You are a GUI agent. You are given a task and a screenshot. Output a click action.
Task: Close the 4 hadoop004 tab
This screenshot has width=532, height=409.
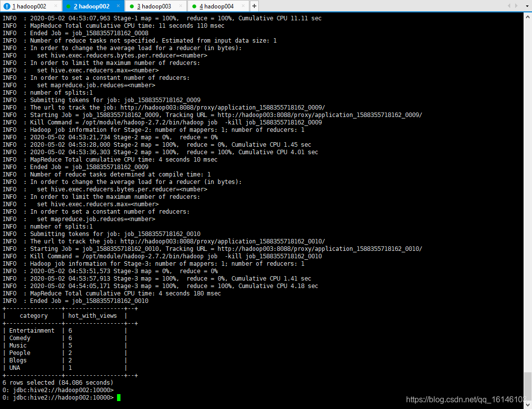(x=243, y=6)
